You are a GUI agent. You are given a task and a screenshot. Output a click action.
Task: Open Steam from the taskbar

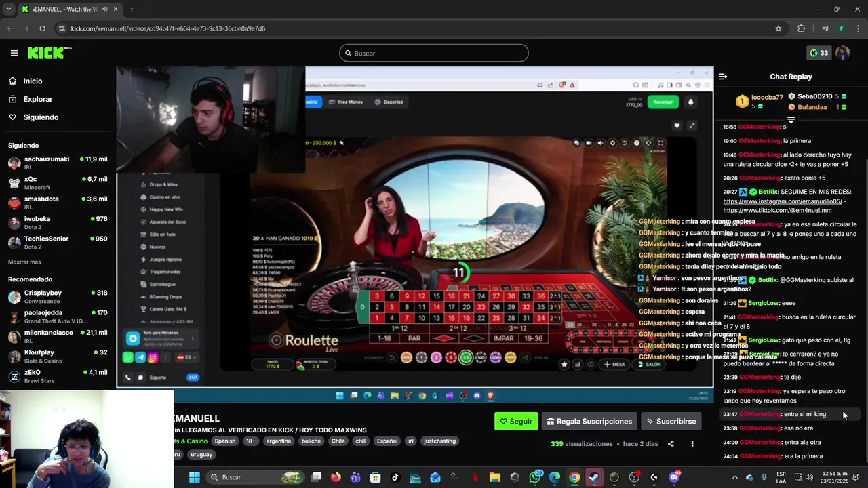[x=594, y=477]
